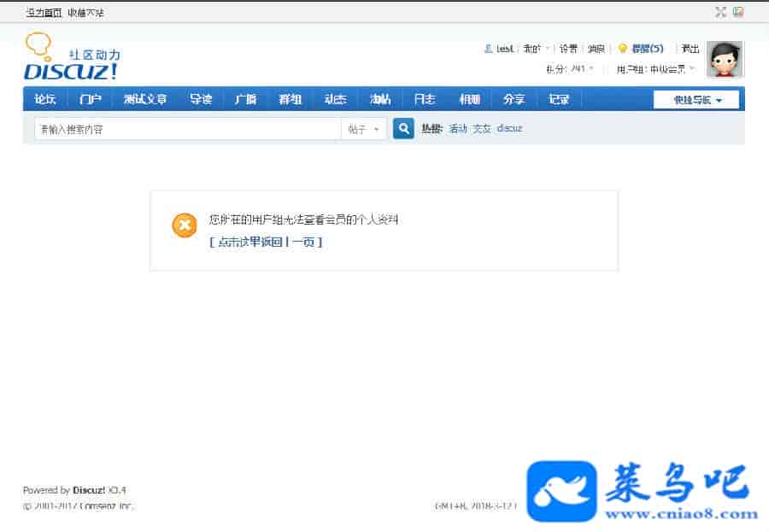Viewport: 769px width, 532px height.
Task: Open the user avatar thumbnail
Action: [x=725, y=59]
